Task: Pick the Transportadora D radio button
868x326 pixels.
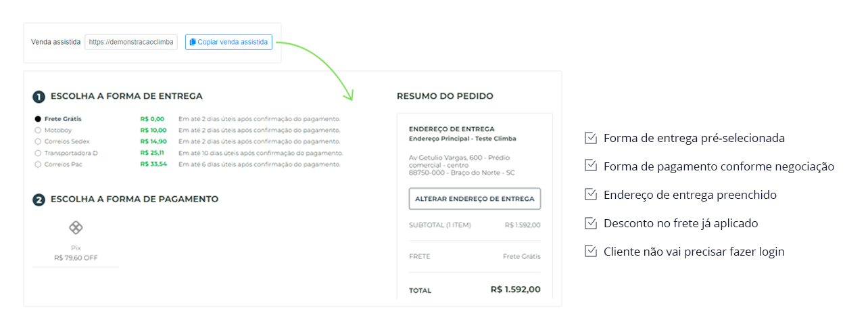Action: click(38, 153)
